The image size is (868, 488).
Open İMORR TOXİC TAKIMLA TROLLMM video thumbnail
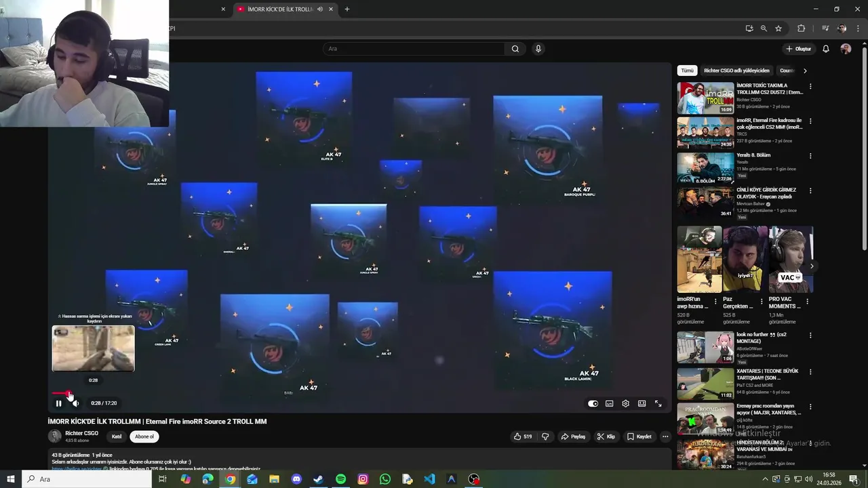coord(705,98)
